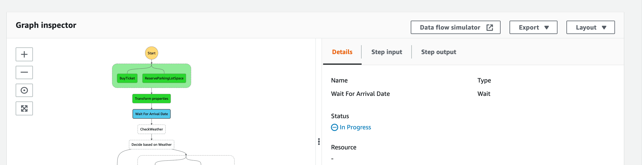Grab the panel divider handle dots
The image size is (644, 165).
click(319, 142)
